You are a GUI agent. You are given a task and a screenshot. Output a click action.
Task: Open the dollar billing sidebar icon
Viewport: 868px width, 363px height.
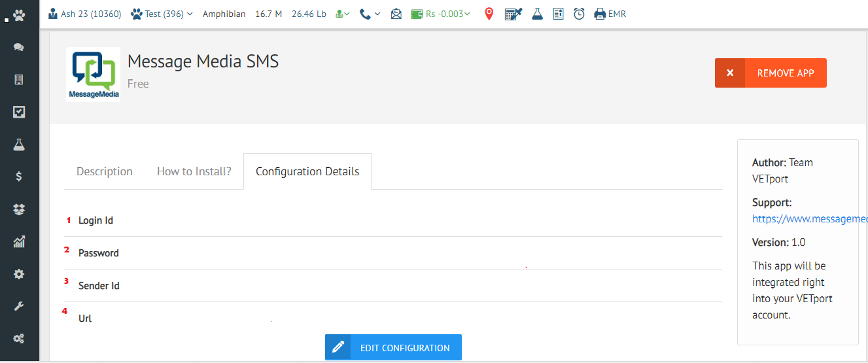[x=19, y=177]
